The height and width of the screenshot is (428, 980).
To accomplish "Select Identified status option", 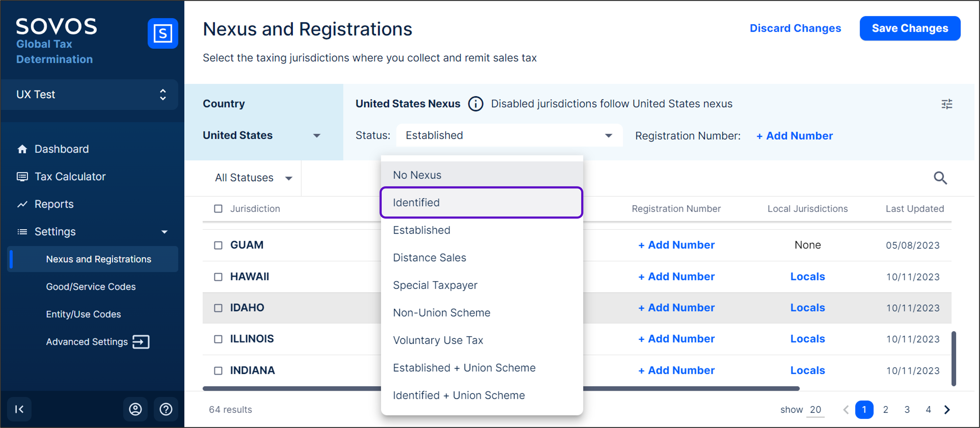I will (x=482, y=202).
